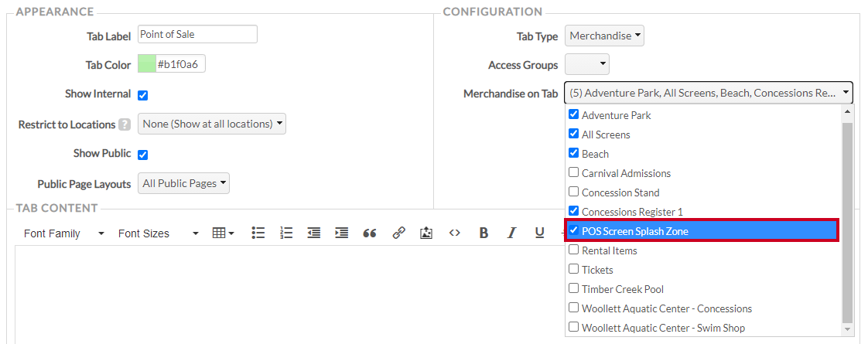Insert a numbered list in editor

[x=285, y=233]
